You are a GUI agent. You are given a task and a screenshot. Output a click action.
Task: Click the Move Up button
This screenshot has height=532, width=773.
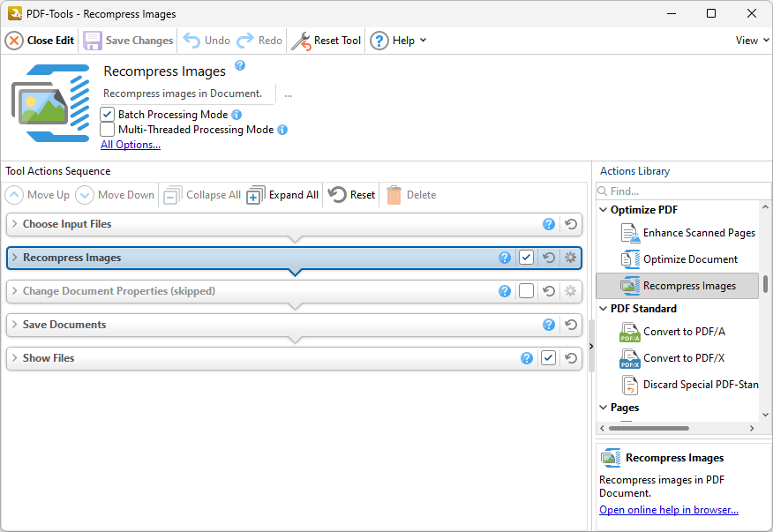click(x=37, y=195)
